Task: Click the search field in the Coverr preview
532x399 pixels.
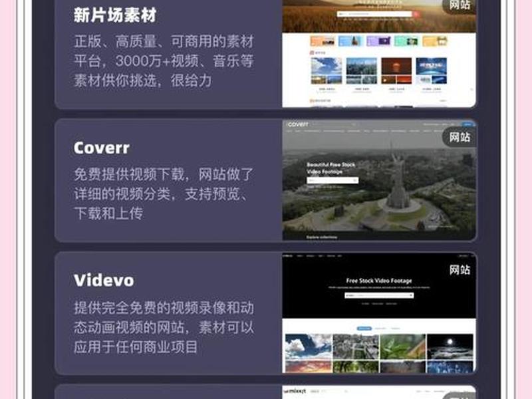Action: [332, 180]
